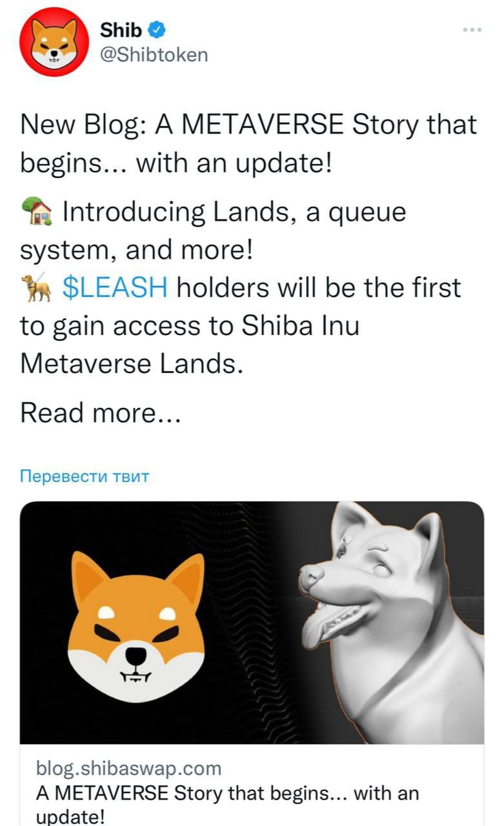
Task: Click the $LEASH cashtag
Action: point(115,287)
